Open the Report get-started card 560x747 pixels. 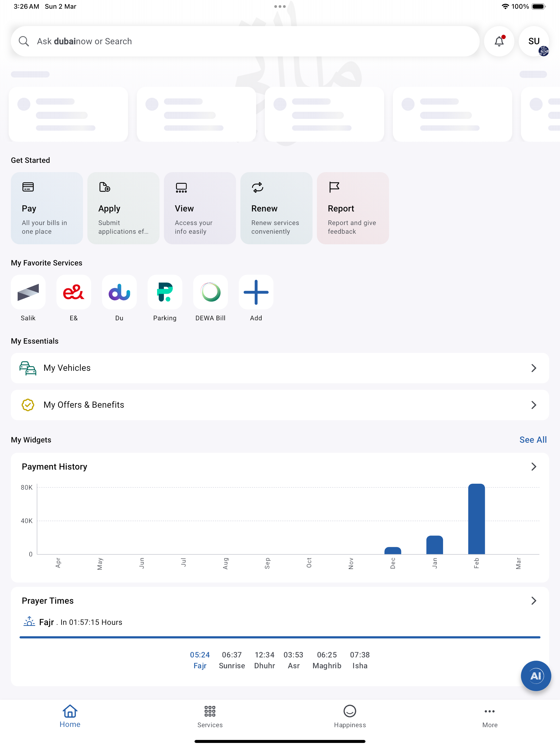tap(353, 208)
